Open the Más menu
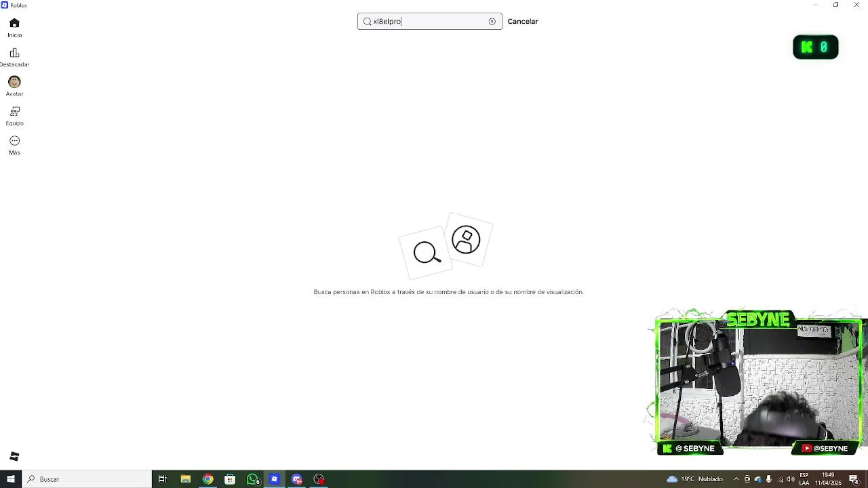Screen dimensions: 868x488 (14, 145)
